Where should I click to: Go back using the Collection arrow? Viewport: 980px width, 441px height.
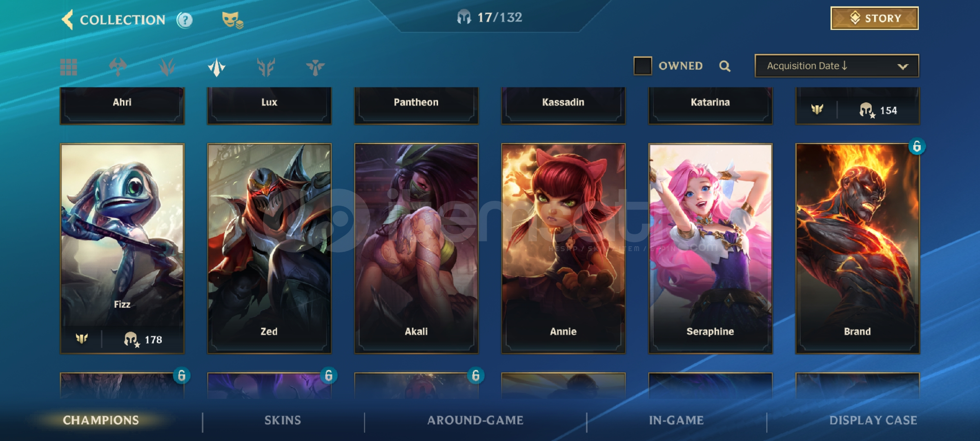pos(67,19)
